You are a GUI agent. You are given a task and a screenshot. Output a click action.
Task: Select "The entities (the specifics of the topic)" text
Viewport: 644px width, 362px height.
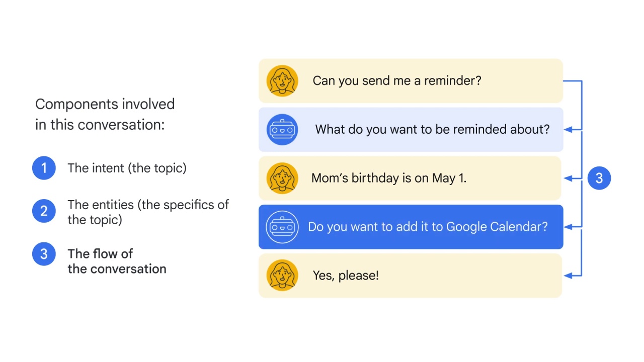[148, 212]
